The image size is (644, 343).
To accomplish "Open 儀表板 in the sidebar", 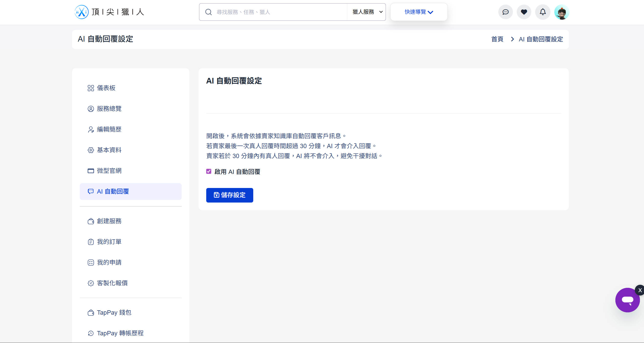I will pos(106,88).
